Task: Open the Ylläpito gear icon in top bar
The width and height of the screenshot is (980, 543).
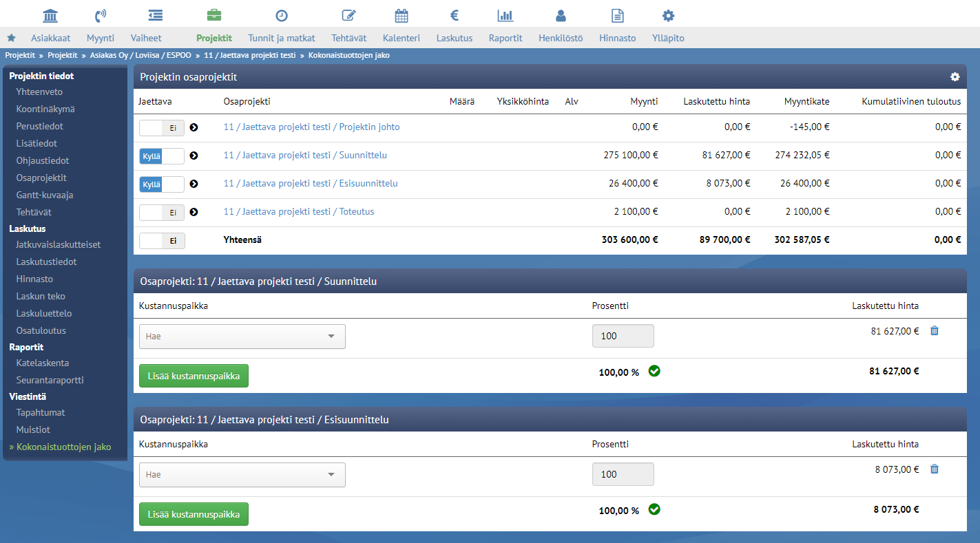Action: (668, 15)
